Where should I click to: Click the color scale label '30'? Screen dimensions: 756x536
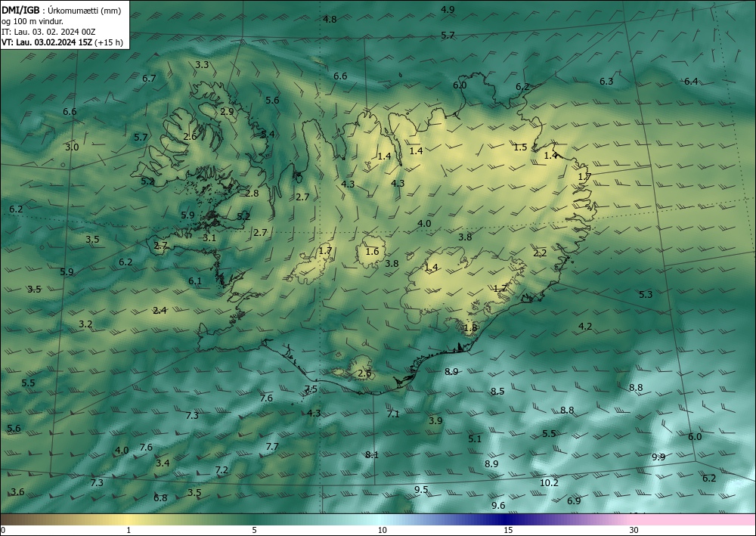click(x=634, y=530)
